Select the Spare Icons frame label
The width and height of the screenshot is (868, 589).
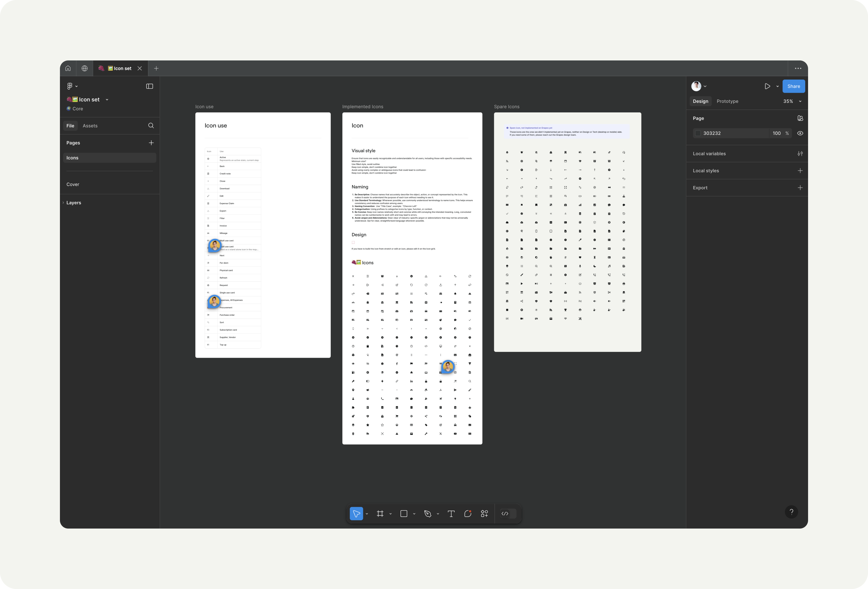506,107
